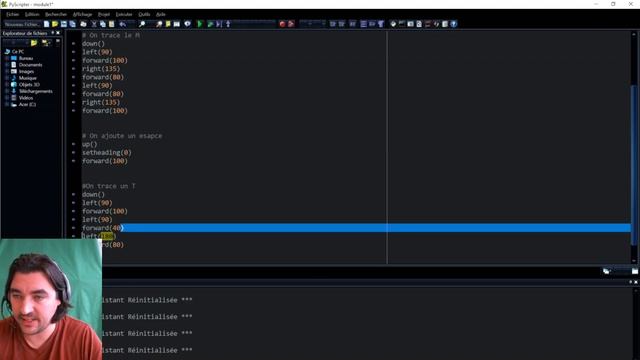This screenshot has width=640, height=360.
Task: Open the Fichier menu
Action: pyautogui.click(x=12, y=14)
